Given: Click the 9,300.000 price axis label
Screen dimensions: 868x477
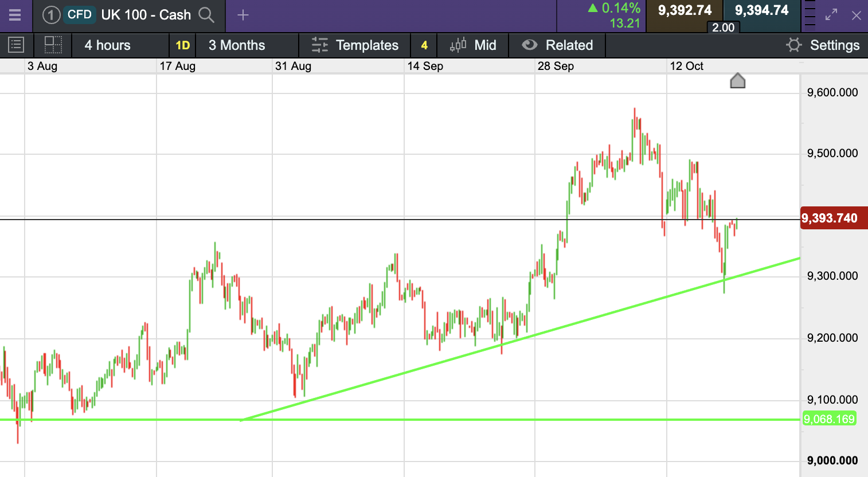Looking at the screenshot, I should click(832, 276).
